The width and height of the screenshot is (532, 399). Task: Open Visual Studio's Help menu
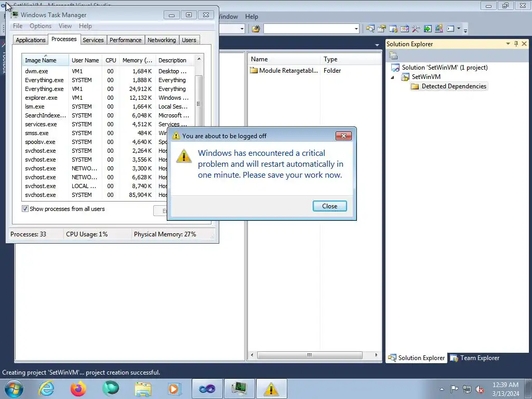[251, 17]
